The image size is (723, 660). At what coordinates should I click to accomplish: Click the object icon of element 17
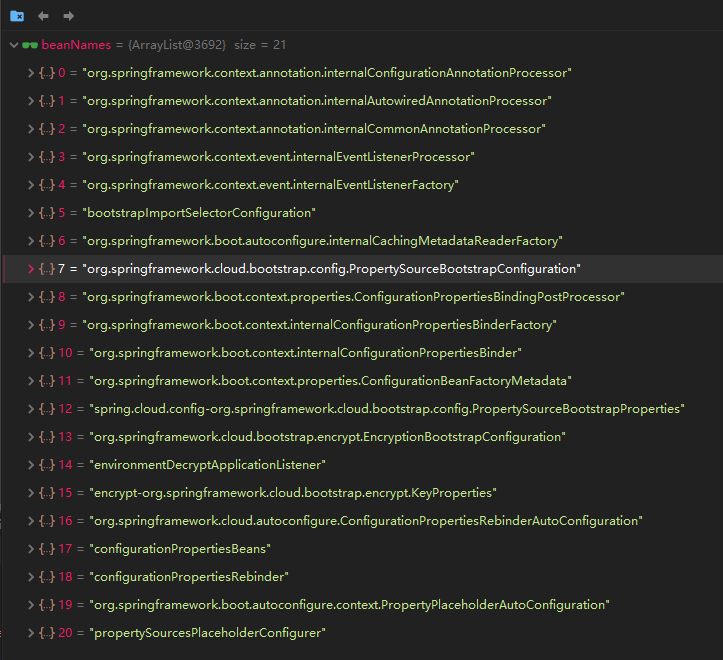point(47,549)
